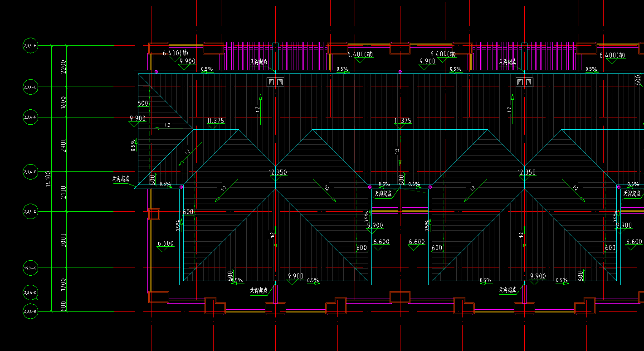Pick the magenta drain point at top-left gutter
The image size is (644, 351).
[156, 72]
